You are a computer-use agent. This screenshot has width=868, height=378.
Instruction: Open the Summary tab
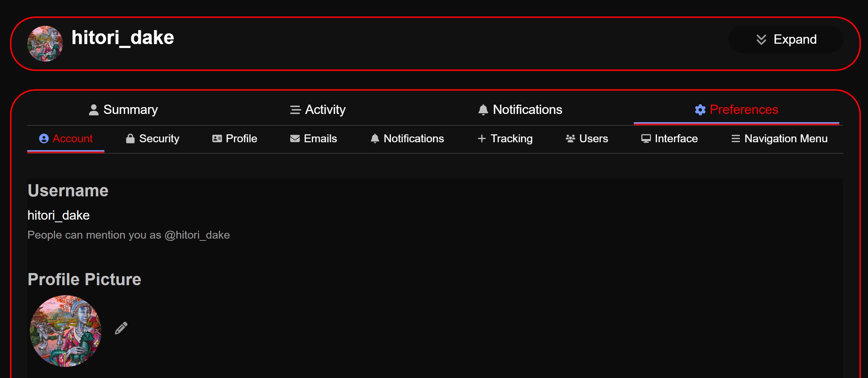[x=123, y=110]
